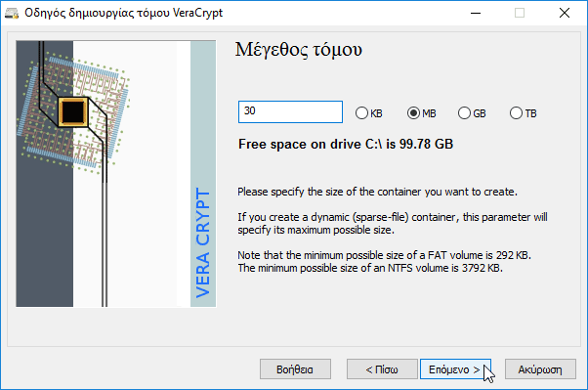Screen dimensions: 588x390
Task: Click the VeraCrypt title bar app icon
Action: coord(12,13)
